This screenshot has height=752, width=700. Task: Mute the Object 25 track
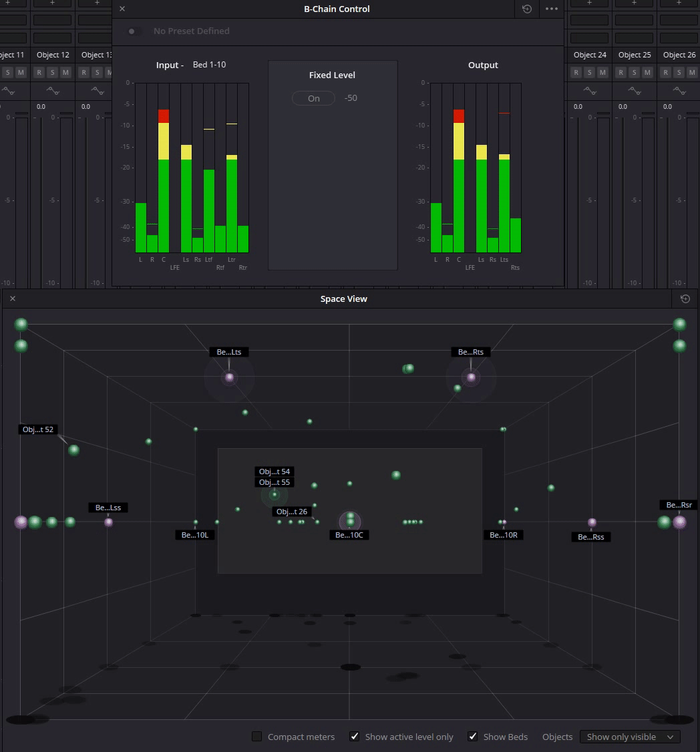pyautogui.click(x=647, y=72)
